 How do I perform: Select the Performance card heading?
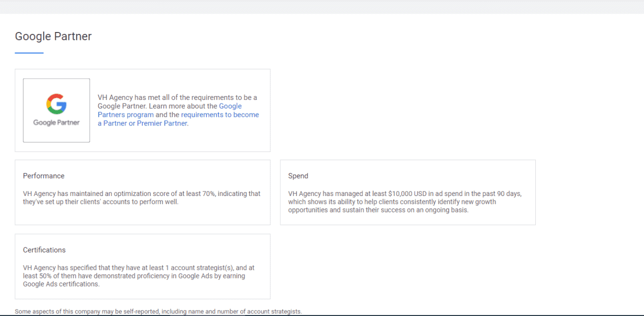(x=44, y=176)
